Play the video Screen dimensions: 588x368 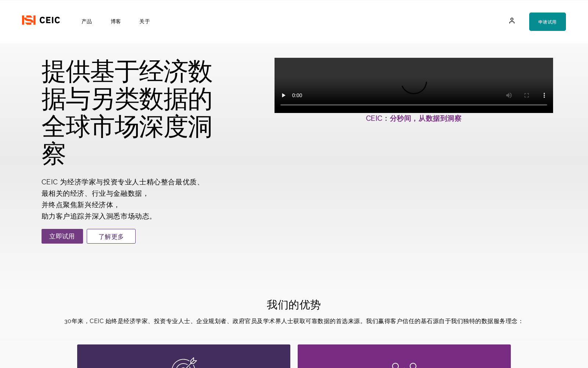(283, 95)
